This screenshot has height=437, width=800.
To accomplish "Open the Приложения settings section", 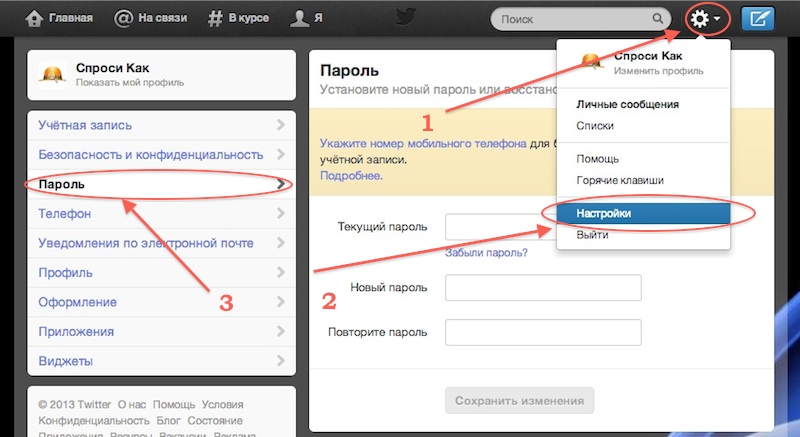I will (161, 332).
